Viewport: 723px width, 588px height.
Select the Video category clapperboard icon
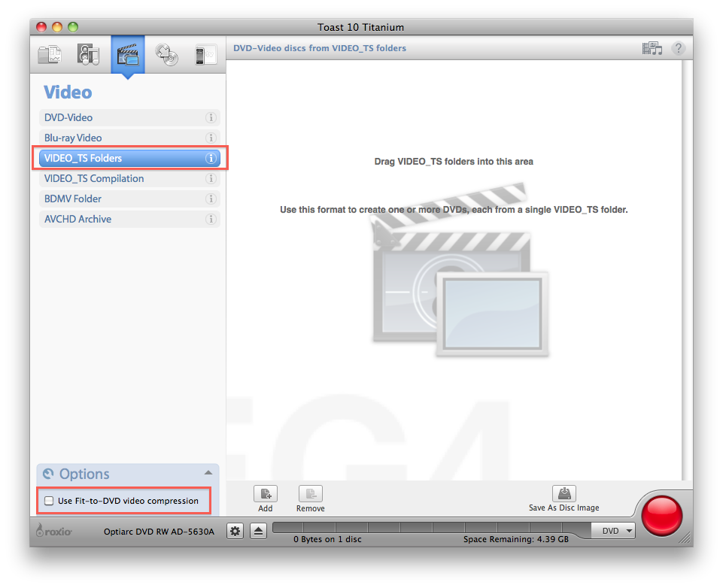pyautogui.click(x=128, y=54)
